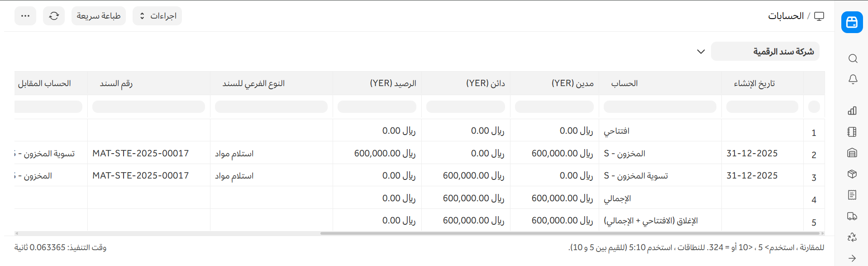This screenshot has width=868, height=266.
Task: Open the box package icon in sidebar
Action: 852,174
